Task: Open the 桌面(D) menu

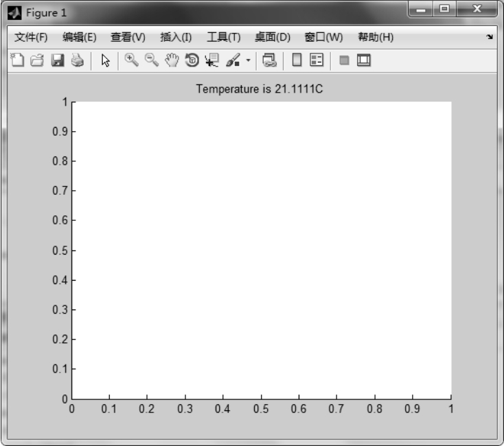Action: pos(273,37)
